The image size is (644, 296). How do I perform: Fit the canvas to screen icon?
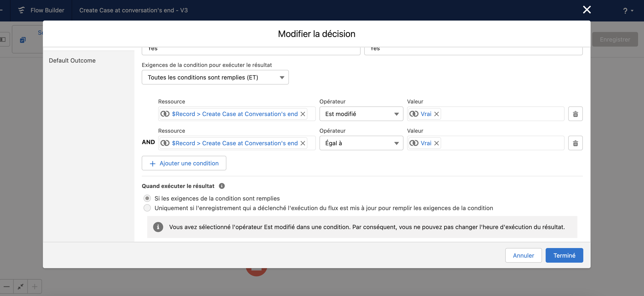click(x=21, y=286)
